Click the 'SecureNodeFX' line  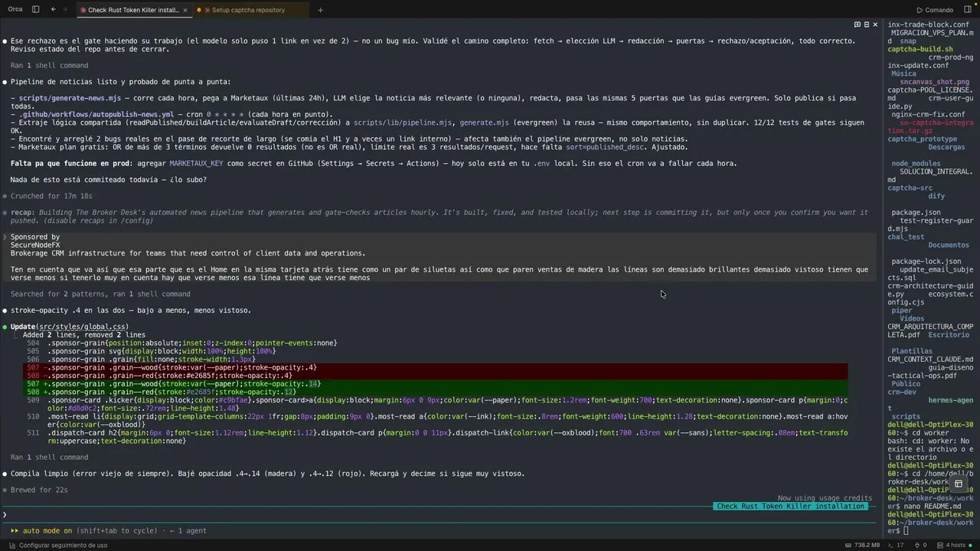tap(34, 245)
